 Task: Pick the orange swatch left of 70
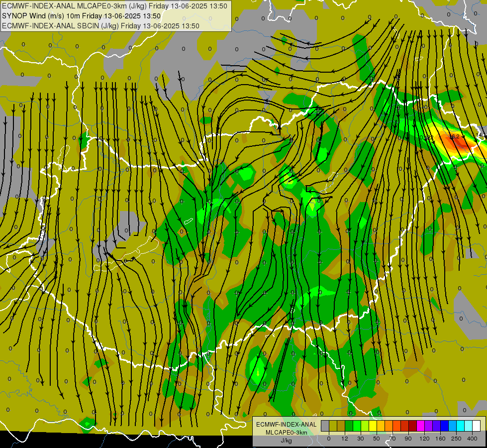click(x=389, y=426)
